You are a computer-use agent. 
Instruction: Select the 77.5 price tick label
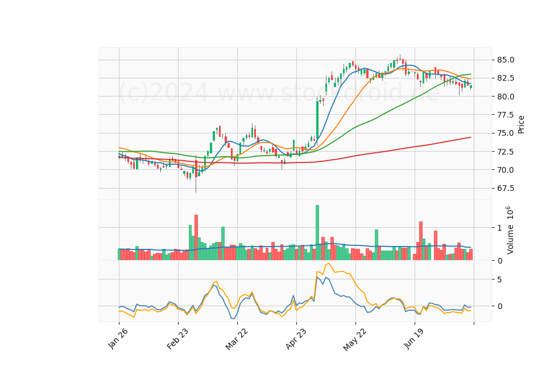506,115
